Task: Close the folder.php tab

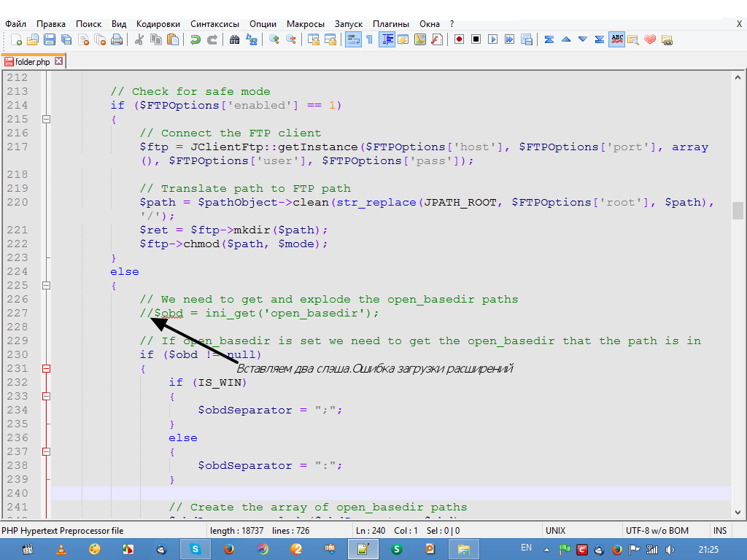Action: click(59, 62)
